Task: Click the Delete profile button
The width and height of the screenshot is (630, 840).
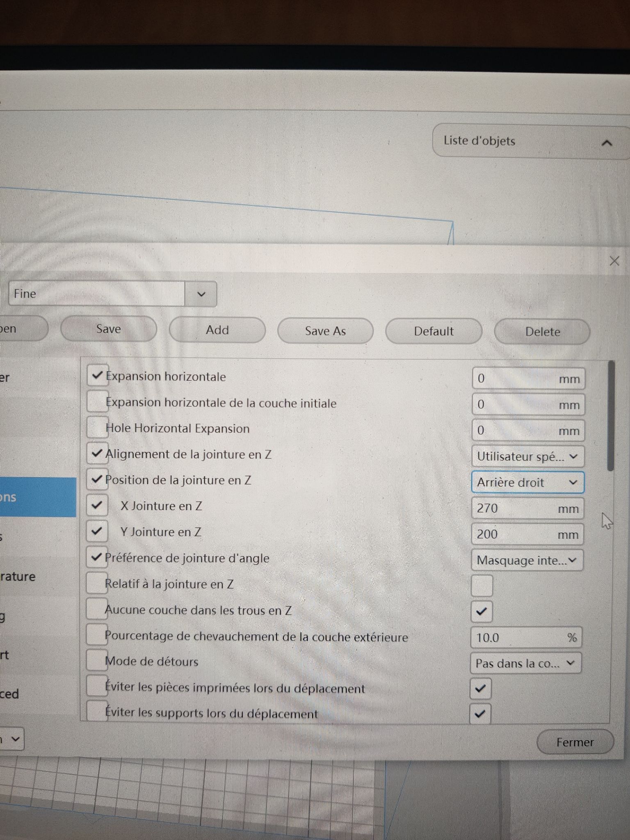Action: [542, 332]
